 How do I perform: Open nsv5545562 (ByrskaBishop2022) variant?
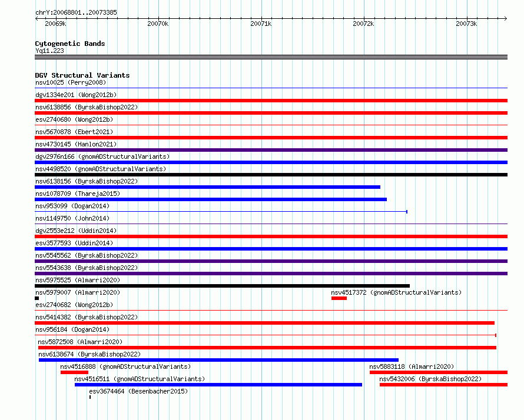[x=87, y=255]
